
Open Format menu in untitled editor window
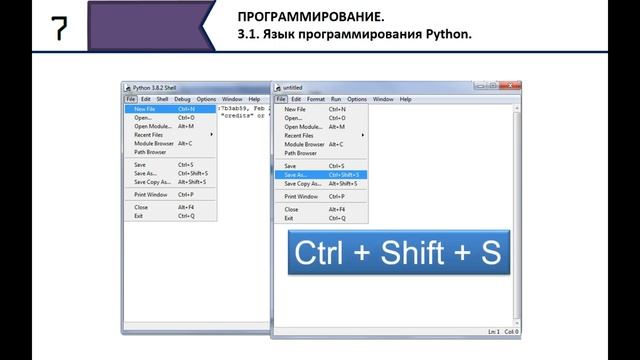(x=316, y=99)
